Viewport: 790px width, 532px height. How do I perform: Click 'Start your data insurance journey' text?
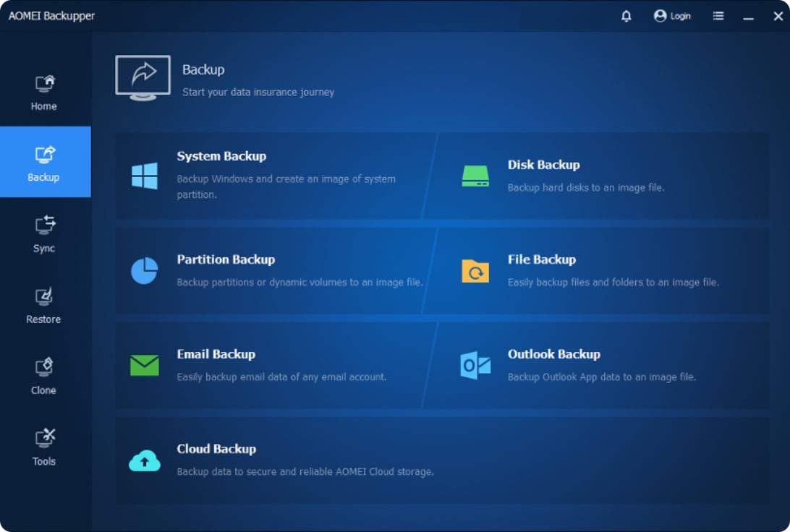[258, 92]
